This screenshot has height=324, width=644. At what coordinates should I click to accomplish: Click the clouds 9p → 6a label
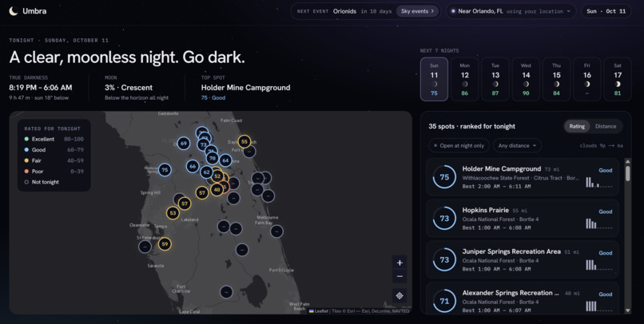602,145
